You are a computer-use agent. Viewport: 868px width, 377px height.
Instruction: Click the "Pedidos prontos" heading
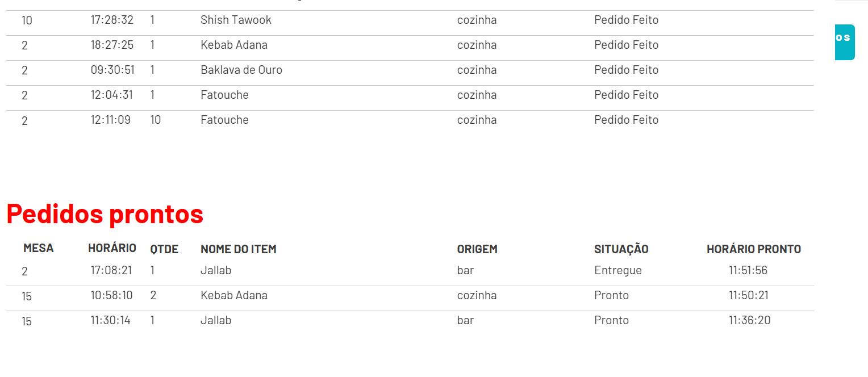tap(105, 214)
